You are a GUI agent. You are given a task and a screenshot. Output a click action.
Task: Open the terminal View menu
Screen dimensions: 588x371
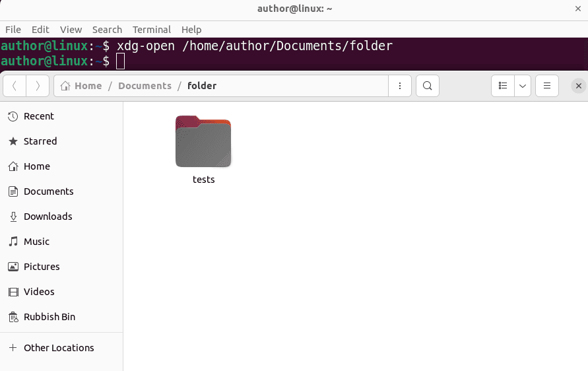tap(71, 30)
